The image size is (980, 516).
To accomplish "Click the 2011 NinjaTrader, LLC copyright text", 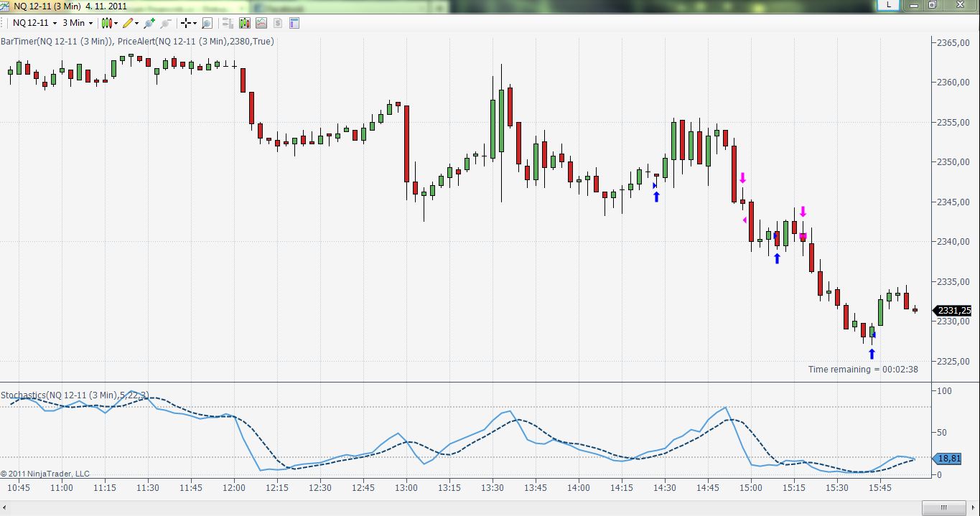I will [45, 474].
